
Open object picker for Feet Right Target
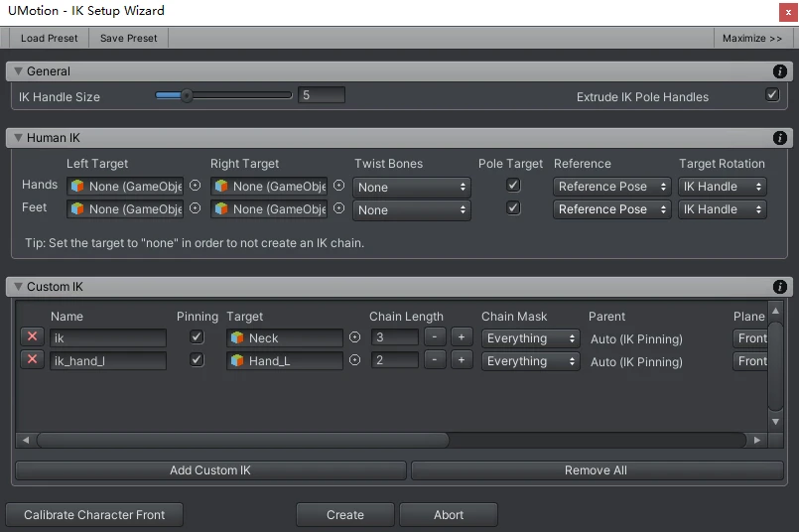pyautogui.click(x=338, y=208)
